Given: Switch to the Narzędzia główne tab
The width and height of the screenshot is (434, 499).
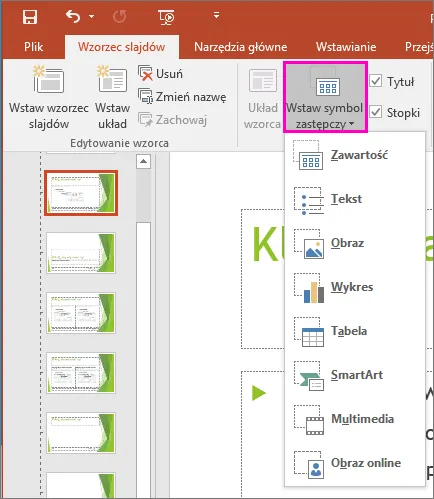Looking at the screenshot, I should click(x=240, y=47).
